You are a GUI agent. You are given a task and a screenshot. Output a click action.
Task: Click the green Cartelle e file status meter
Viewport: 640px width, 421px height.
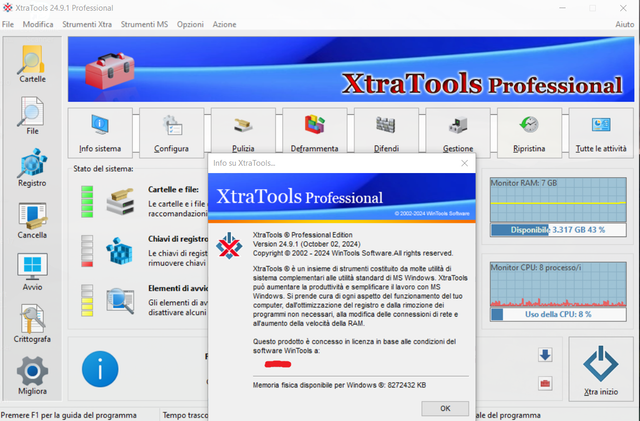tap(87, 202)
